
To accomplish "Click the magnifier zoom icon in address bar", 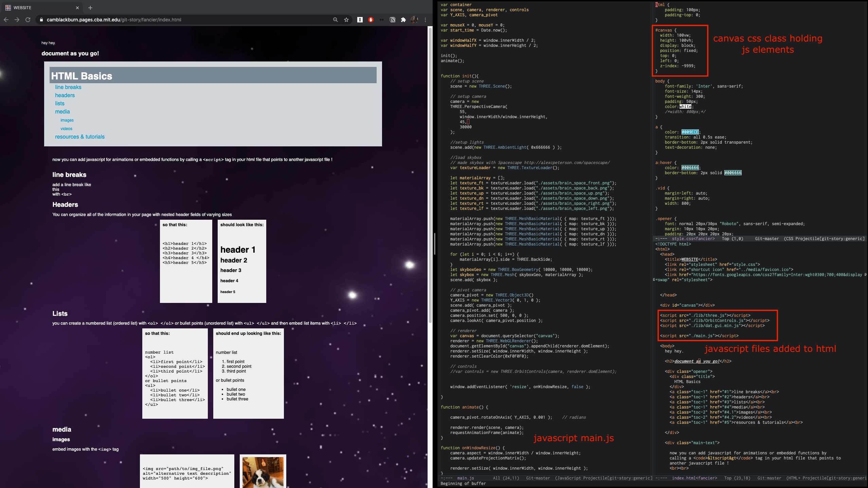I will (335, 20).
